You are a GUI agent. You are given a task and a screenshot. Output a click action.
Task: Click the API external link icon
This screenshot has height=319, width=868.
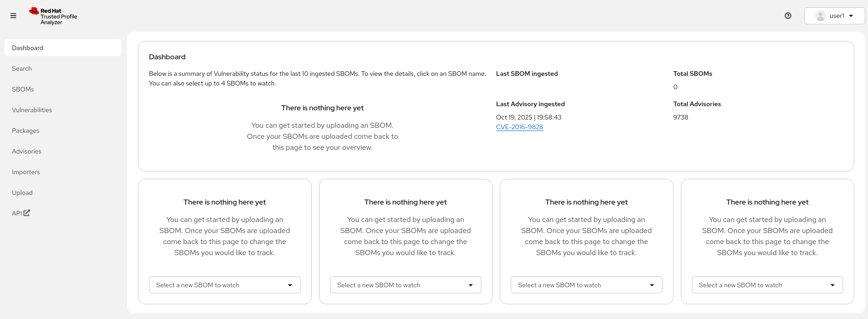pos(27,213)
